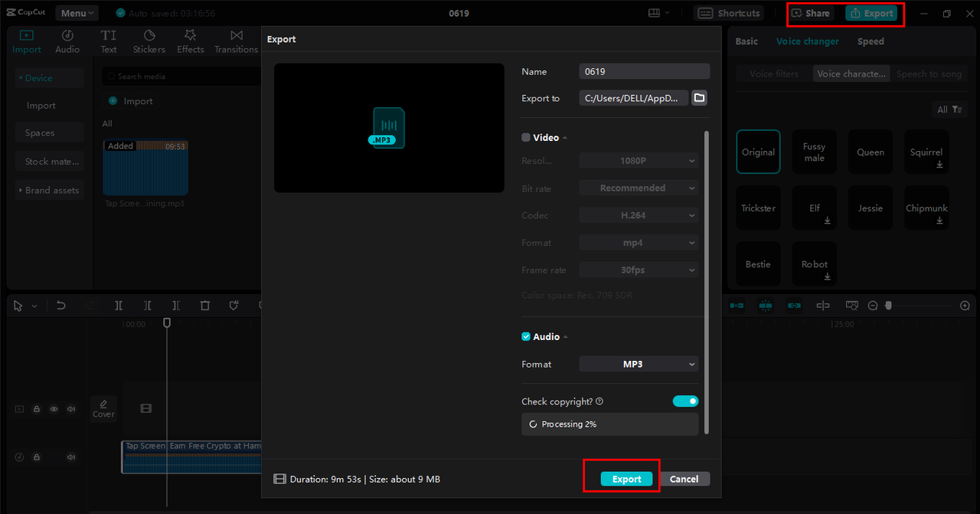
Task: Select the pointer selection tool
Action: (18, 306)
